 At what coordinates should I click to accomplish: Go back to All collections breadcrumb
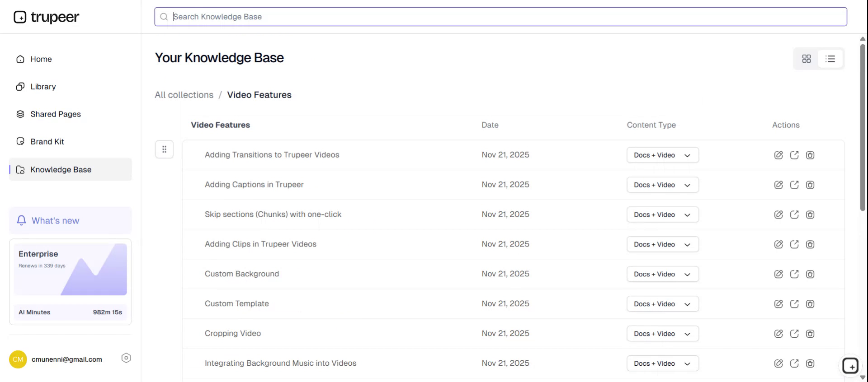(184, 95)
